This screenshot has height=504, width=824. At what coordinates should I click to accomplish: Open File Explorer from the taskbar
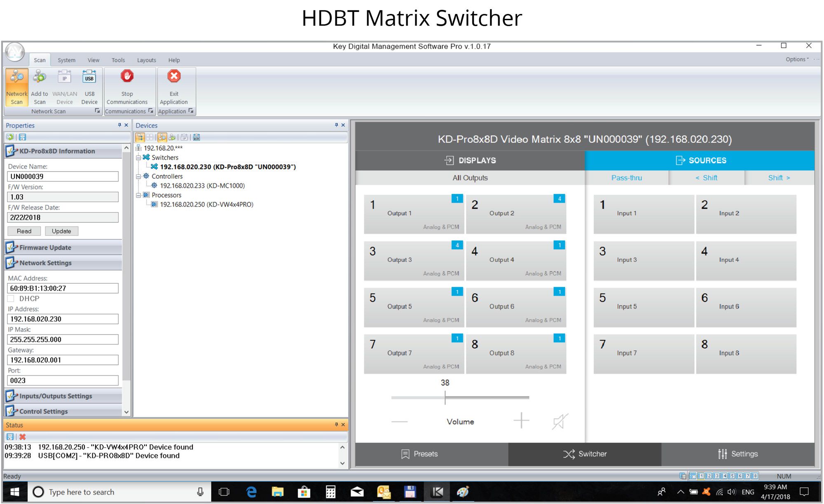click(278, 492)
